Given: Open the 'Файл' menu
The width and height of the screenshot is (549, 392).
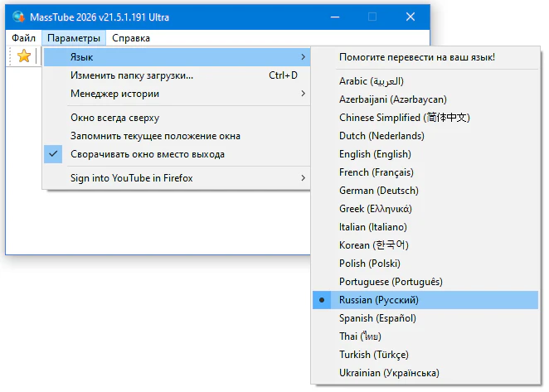Looking at the screenshot, I should pyautogui.click(x=24, y=38).
